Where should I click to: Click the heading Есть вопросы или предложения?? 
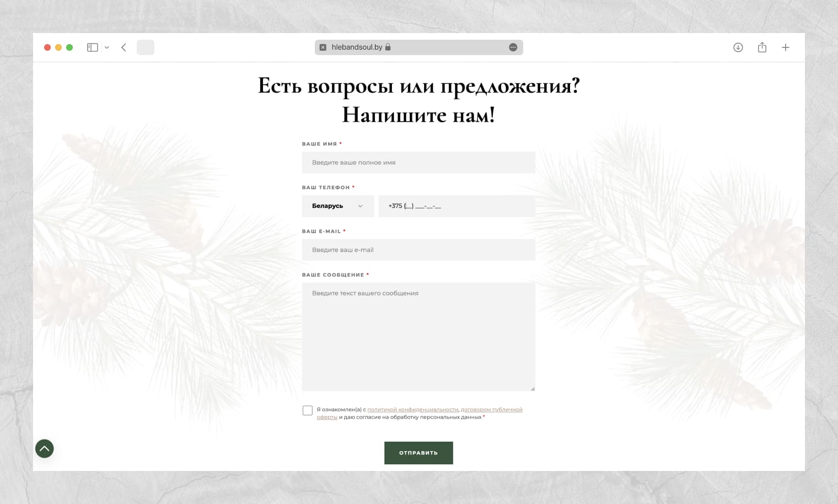coord(419,86)
